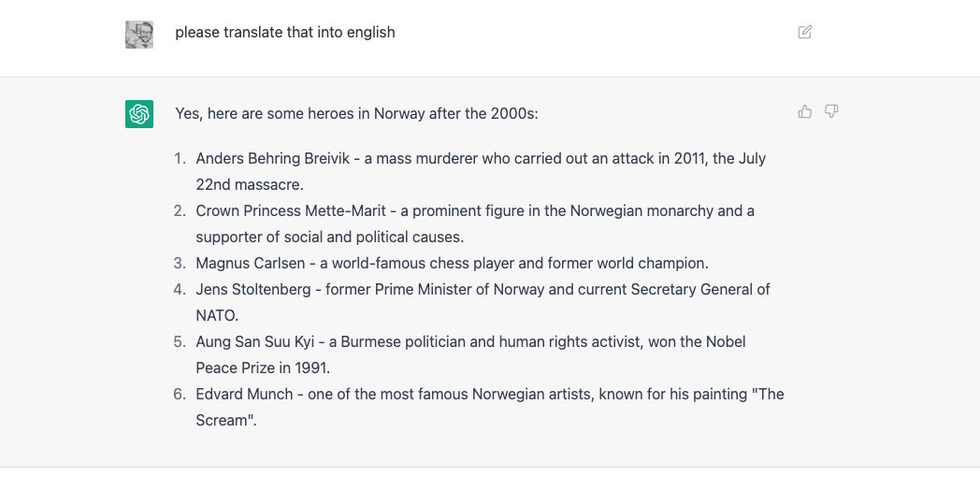980x491 pixels.
Task: Click the "Yes, here are some heroes" intro line
Action: point(356,113)
